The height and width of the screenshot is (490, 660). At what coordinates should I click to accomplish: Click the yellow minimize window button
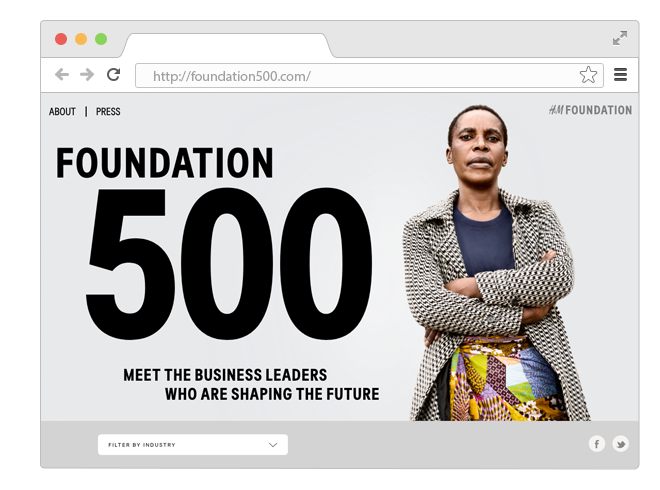[x=81, y=39]
